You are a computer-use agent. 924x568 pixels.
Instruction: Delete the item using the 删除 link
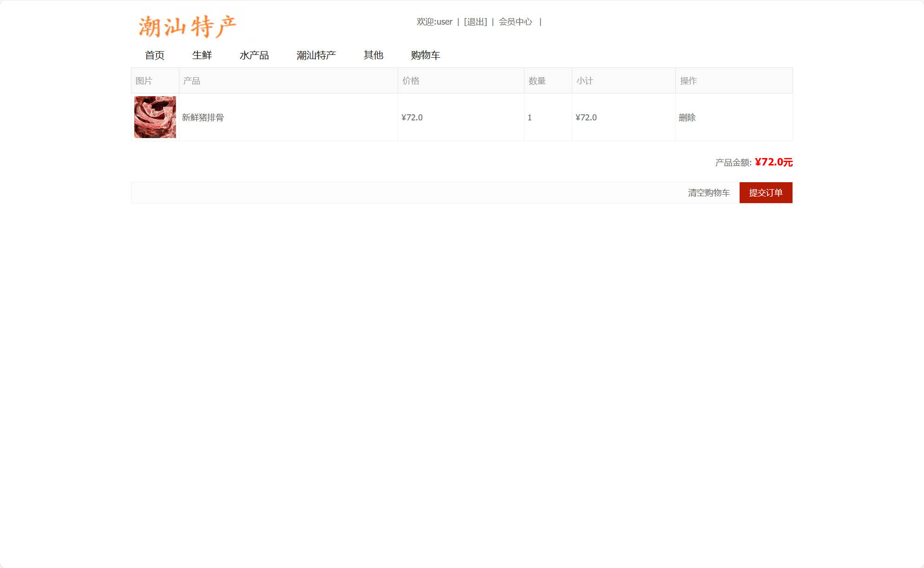(x=687, y=118)
